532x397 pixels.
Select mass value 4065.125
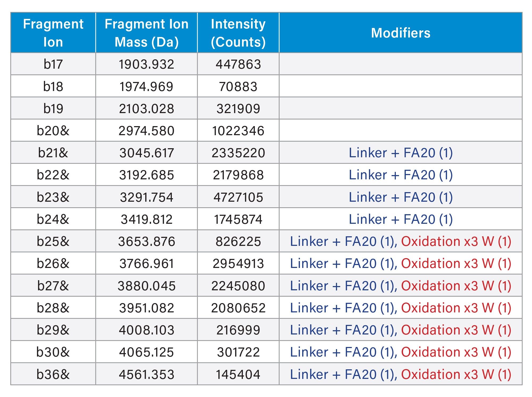[147, 352]
